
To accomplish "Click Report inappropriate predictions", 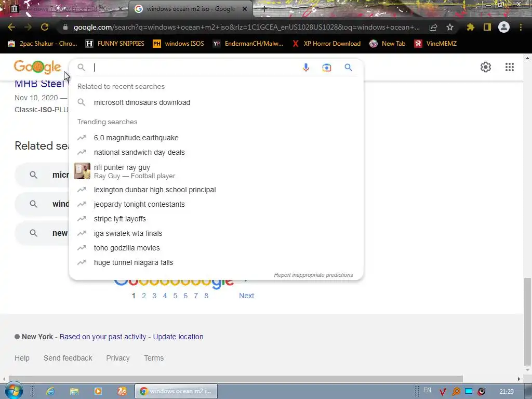I will click(x=313, y=275).
